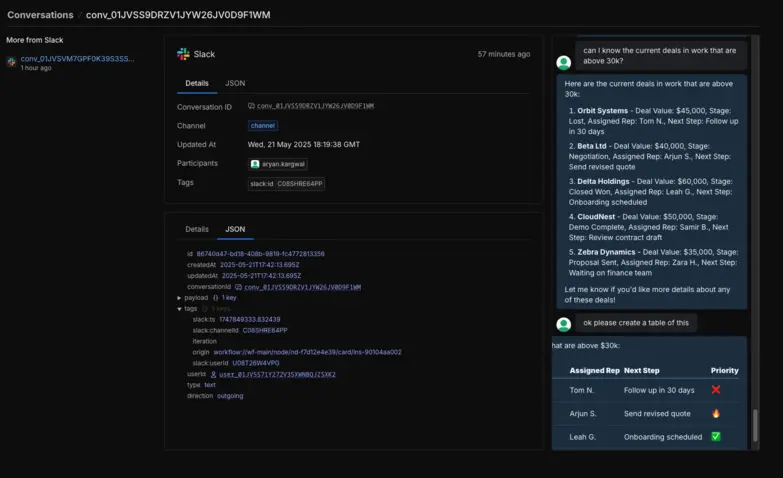This screenshot has width=783, height=478.
Task: Click the message 'ok please create a table of this'
Action: coord(636,323)
